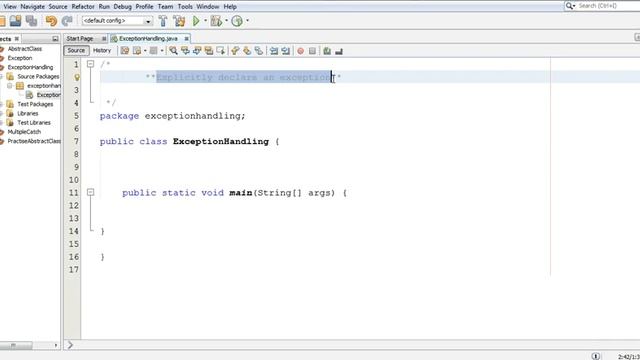640x360 pixels.
Task: Clean and build with hammer-broom icon
Action: click(x=179, y=21)
